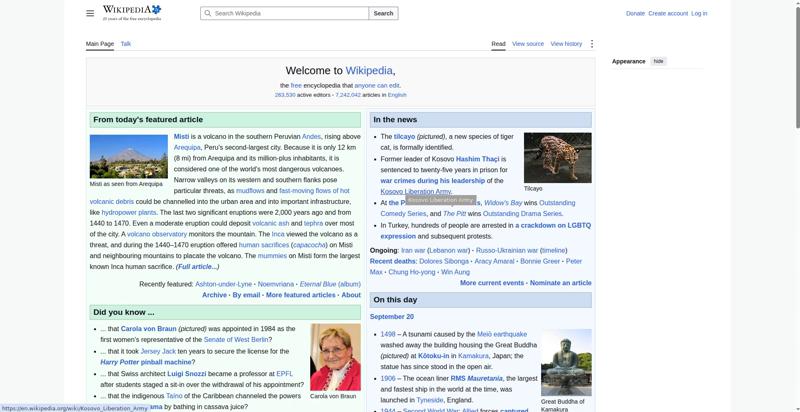Viewport: 800px width, 412px height.
Task: Open the mudflows link
Action: pos(250,191)
